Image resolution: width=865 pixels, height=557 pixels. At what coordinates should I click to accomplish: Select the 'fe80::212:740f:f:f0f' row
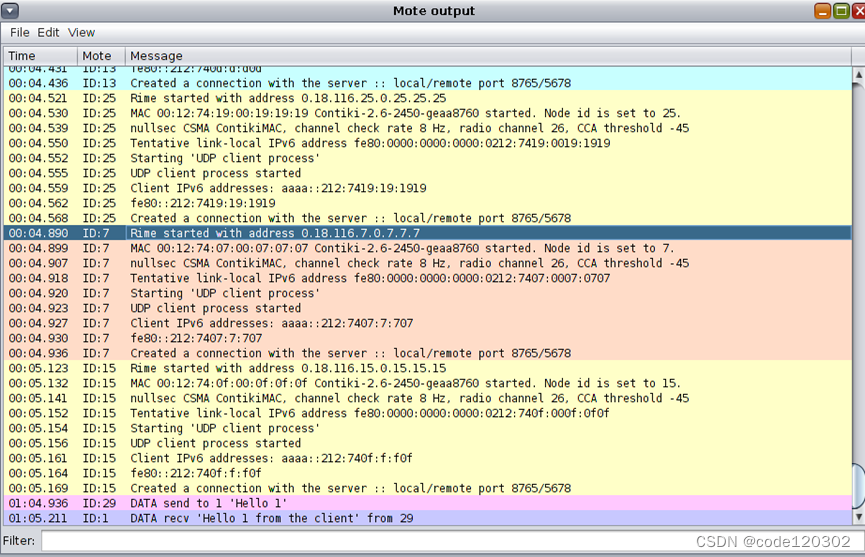(428, 473)
